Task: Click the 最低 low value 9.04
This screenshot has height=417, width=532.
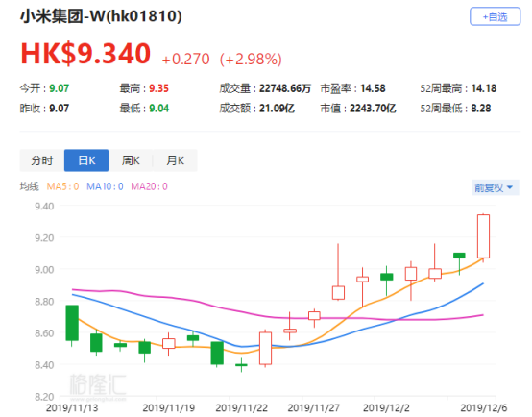Action: click(159, 109)
